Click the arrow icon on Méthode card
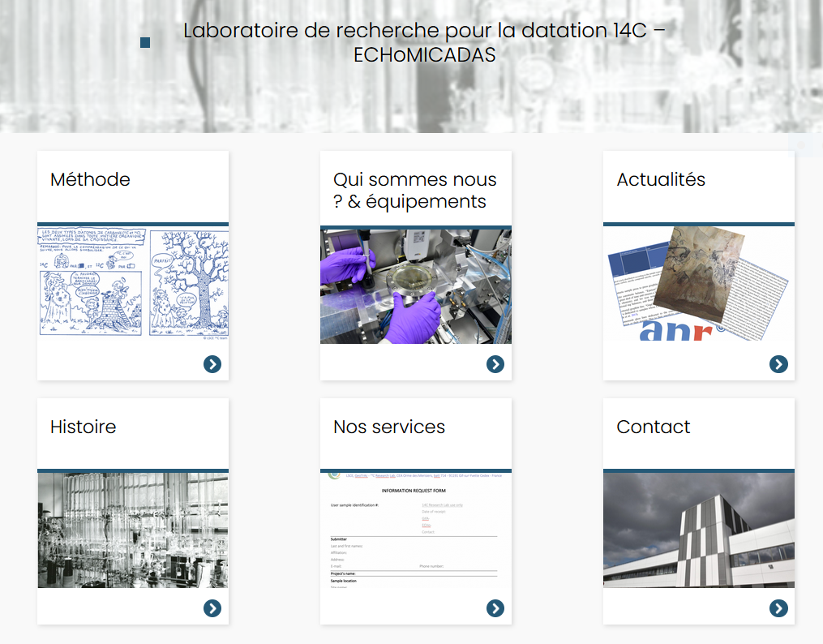Screen dimensions: 823x644 click(212, 363)
